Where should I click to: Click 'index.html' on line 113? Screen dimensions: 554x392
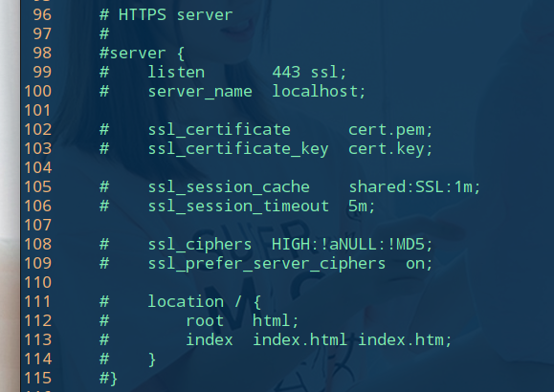pos(299,339)
